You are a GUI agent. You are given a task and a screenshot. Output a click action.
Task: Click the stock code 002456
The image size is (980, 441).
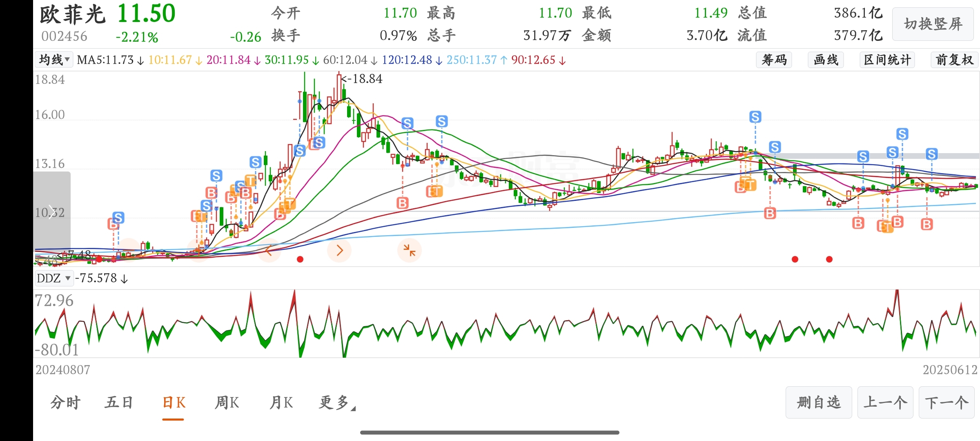(x=64, y=36)
